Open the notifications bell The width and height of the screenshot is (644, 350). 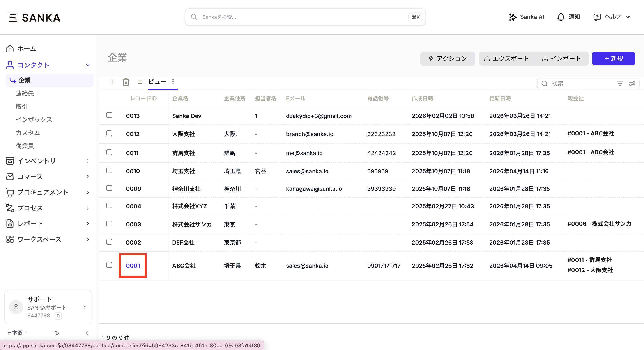point(561,17)
